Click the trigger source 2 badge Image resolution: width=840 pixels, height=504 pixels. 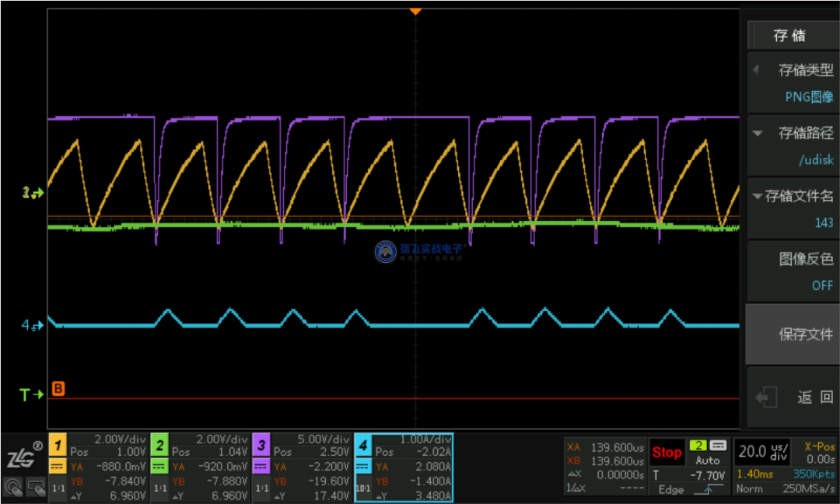[698, 445]
